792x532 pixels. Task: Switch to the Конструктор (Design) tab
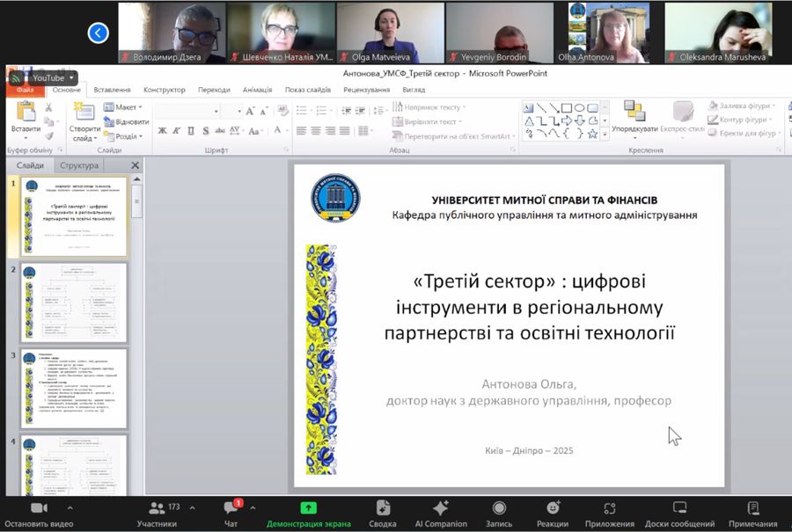(x=165, y=90)
